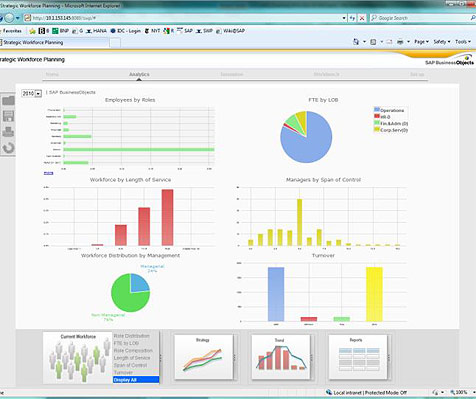Switch to the Simulation navigation tab
Image resolution: width=476 pixels, height=399 pixels.
click(232, 74)
